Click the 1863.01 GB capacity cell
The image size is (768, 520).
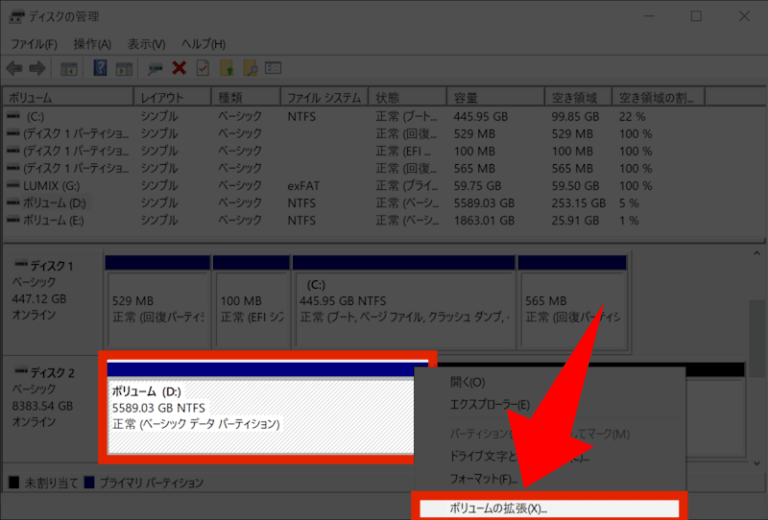(484, 220)
